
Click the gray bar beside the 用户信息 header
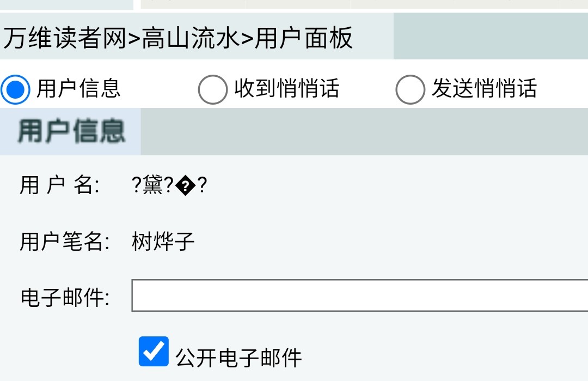pyautogui.click(x=364, y=131)
